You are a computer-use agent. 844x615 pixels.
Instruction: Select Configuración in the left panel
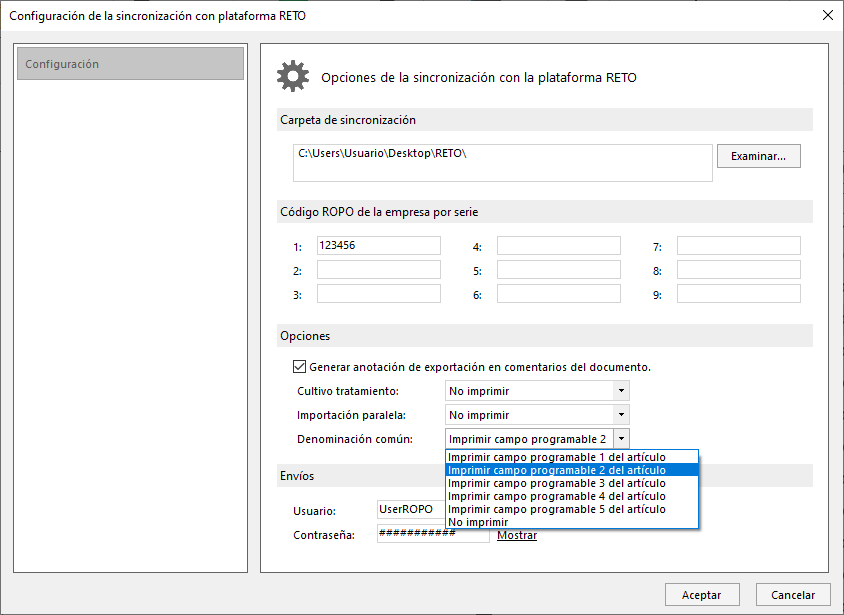point(130,63)
